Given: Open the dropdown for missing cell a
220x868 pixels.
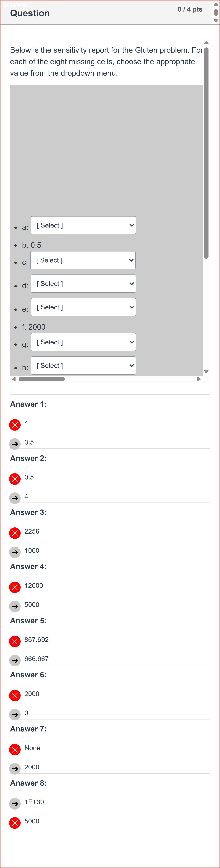Looking at the screenshot, I should point(83,225).
